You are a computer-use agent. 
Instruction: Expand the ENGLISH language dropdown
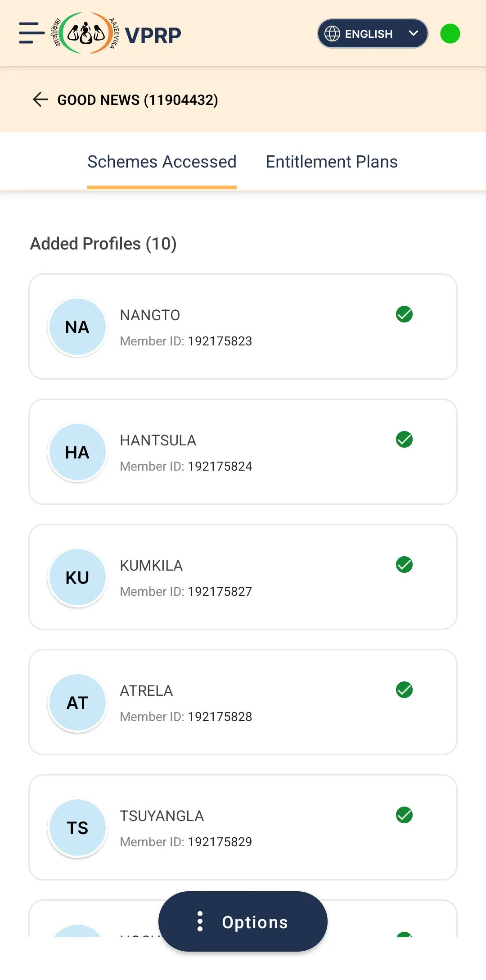[373, 34]
